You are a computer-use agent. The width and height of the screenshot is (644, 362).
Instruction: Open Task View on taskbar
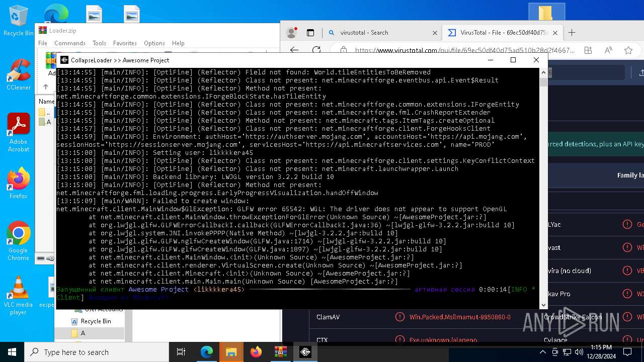181,352
